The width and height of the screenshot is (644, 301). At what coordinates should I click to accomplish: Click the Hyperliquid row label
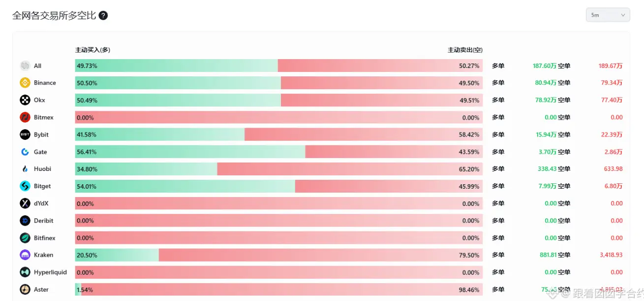pyautogui.click(x=50, y=272)
